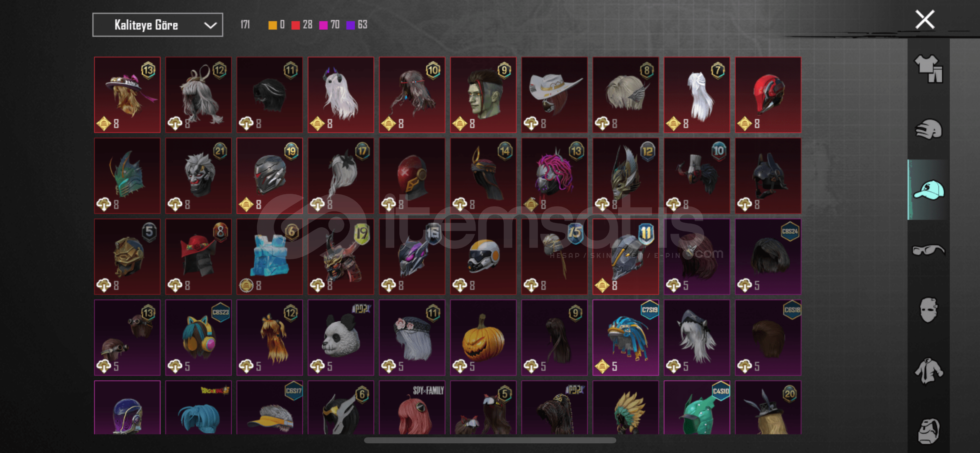Select the white cowboy hat item
Screen dimensions: 980x453
(x=554, y=95)
